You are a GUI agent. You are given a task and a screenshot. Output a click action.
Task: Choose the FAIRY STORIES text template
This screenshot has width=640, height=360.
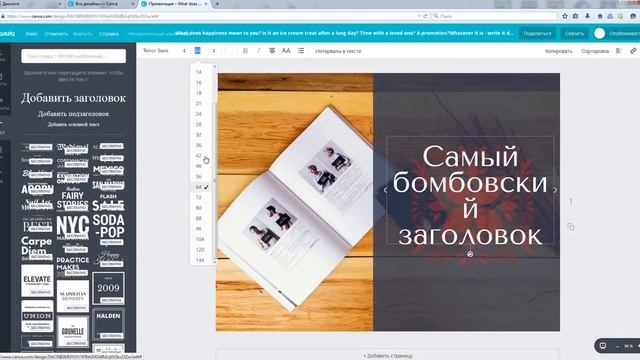coord(73,200)
